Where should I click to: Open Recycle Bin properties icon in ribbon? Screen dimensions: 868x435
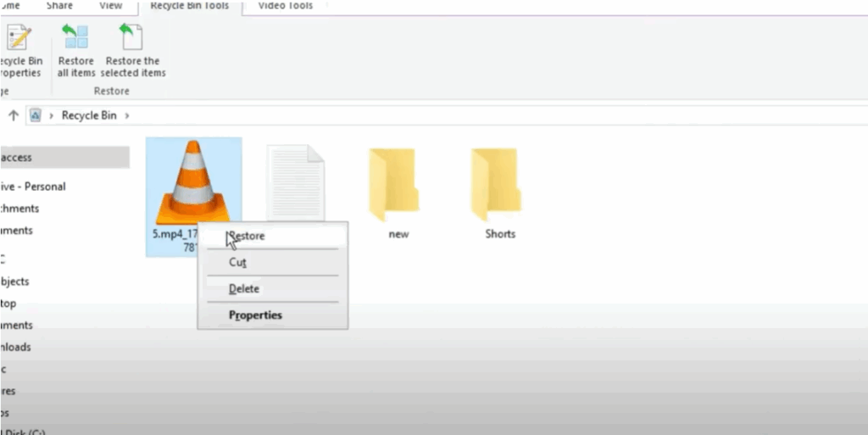(19, 37)
